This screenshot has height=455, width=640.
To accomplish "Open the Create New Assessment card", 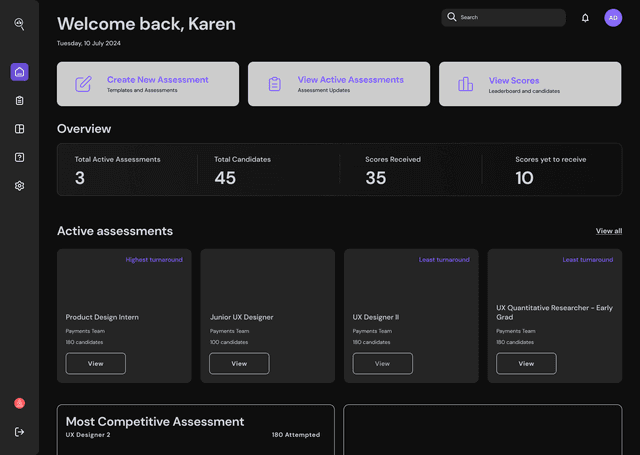I will (x=148, y=84).
